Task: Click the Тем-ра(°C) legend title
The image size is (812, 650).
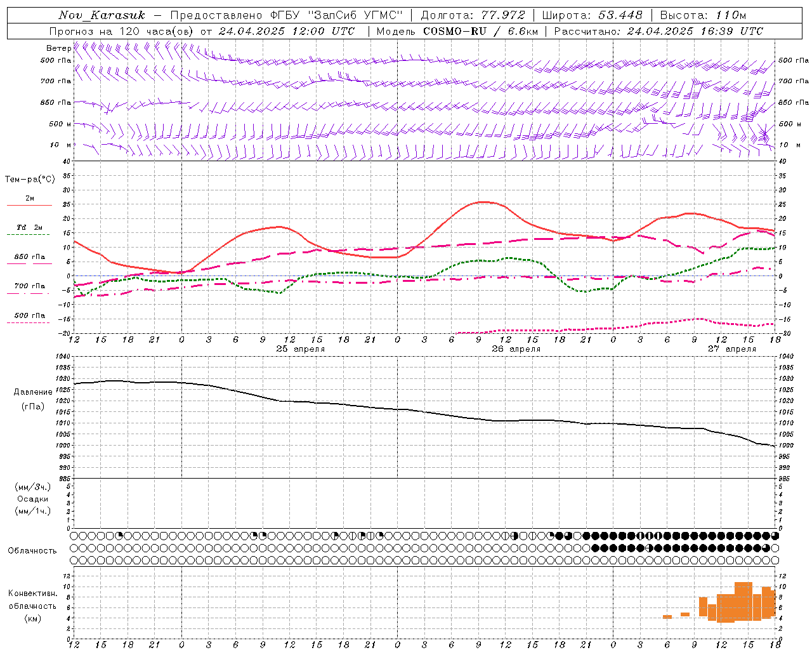Action: [x=30, y=180]
